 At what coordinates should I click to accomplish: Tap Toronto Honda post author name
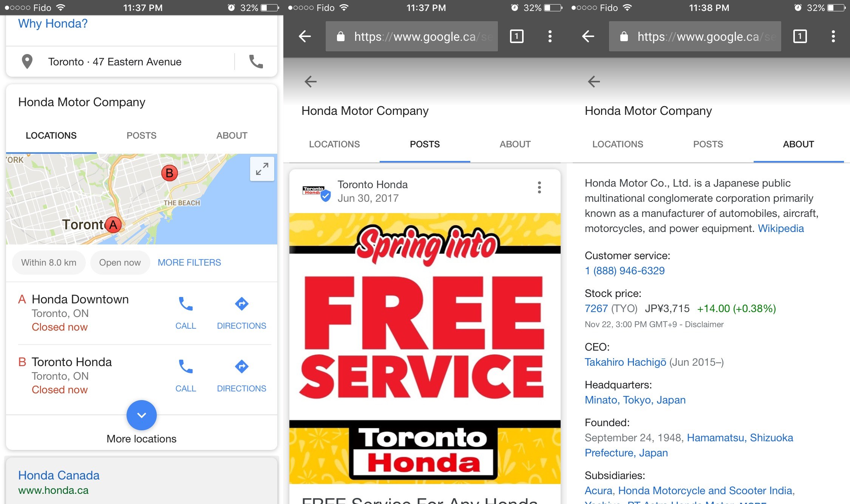[372, 185]
